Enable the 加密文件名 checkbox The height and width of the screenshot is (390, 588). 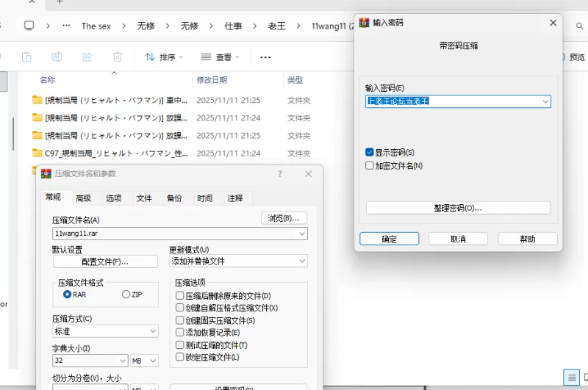[x=370, y=166]
